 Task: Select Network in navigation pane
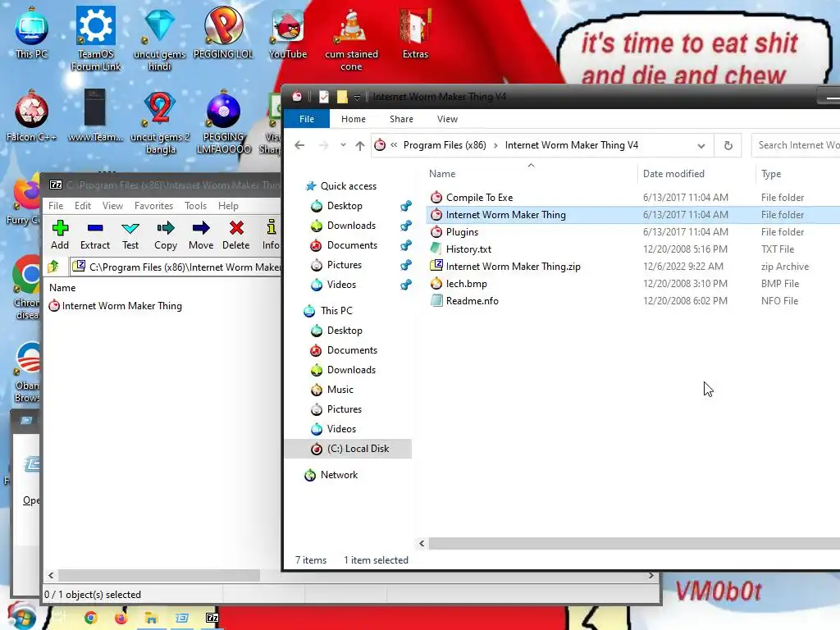(x=339, y=475)
